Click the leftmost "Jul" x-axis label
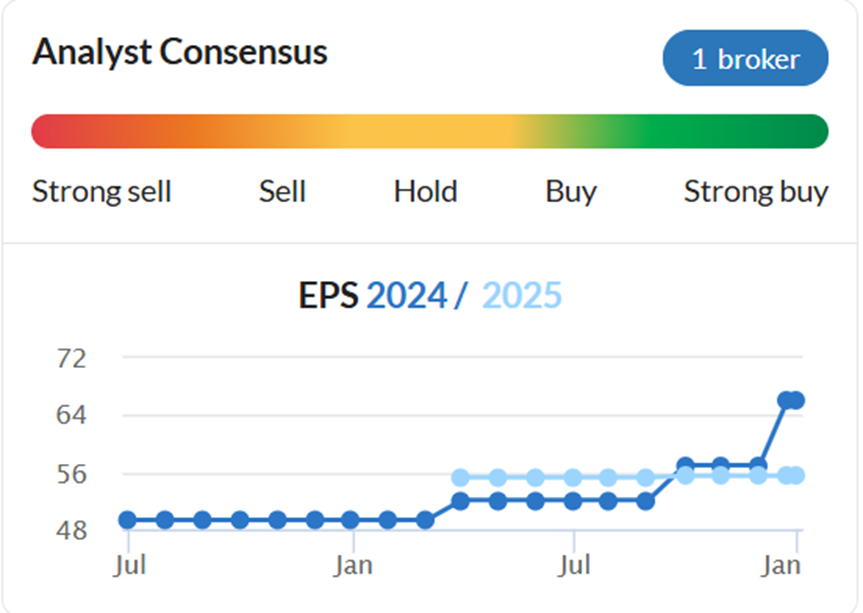863x613 pixels. [x=130, y=565]
